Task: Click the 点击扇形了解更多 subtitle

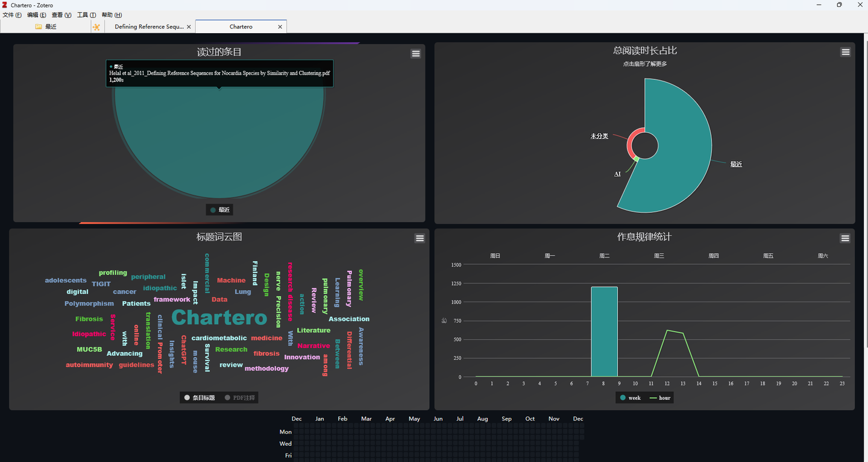Action: [x=645, y=64]
